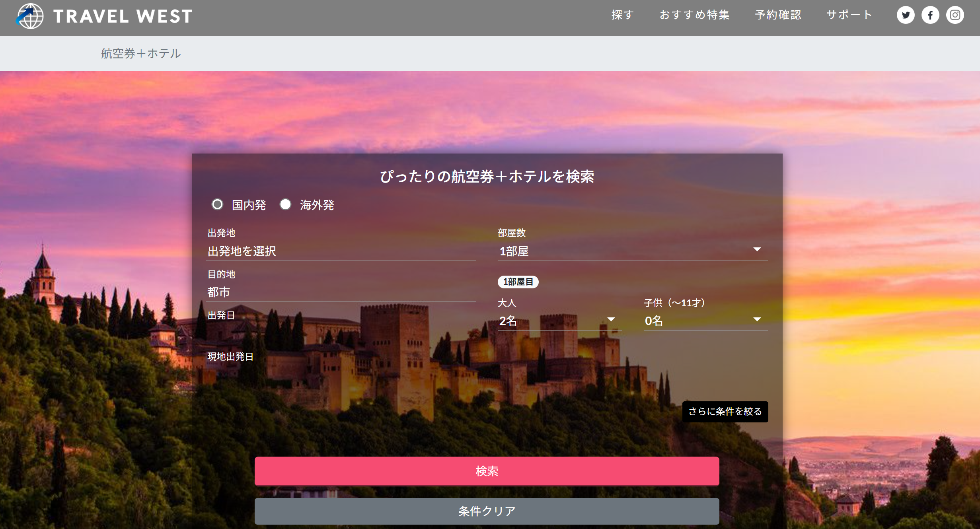Open the 予約確認 menu item
980x529 pixels.
pyautogui.click(x=778, y=15)
